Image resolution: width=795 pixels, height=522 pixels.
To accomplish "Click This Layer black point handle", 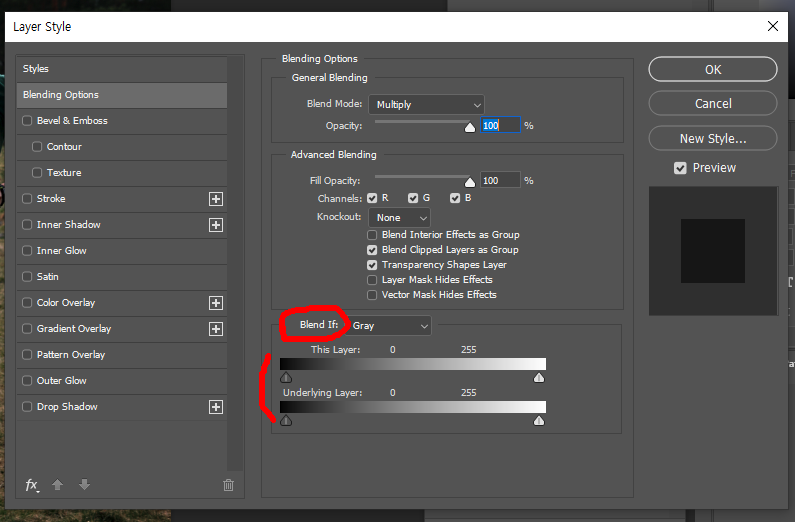I will coord(286,378).
